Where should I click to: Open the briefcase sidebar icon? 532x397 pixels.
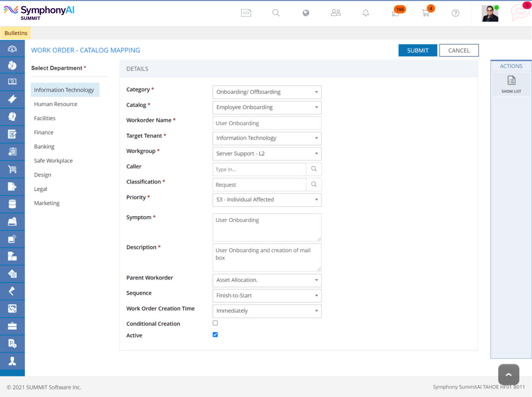click(12, 326)
